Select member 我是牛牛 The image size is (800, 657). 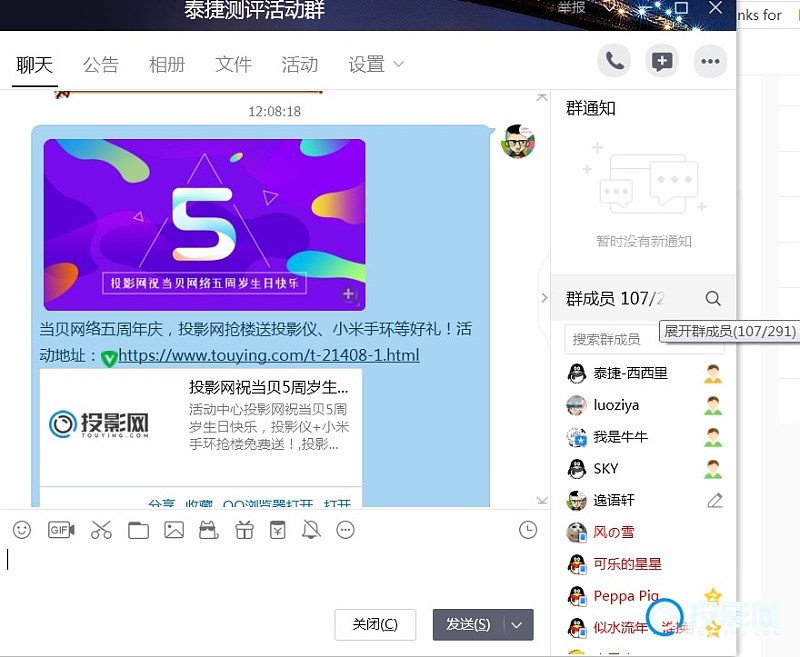(620, 437)
